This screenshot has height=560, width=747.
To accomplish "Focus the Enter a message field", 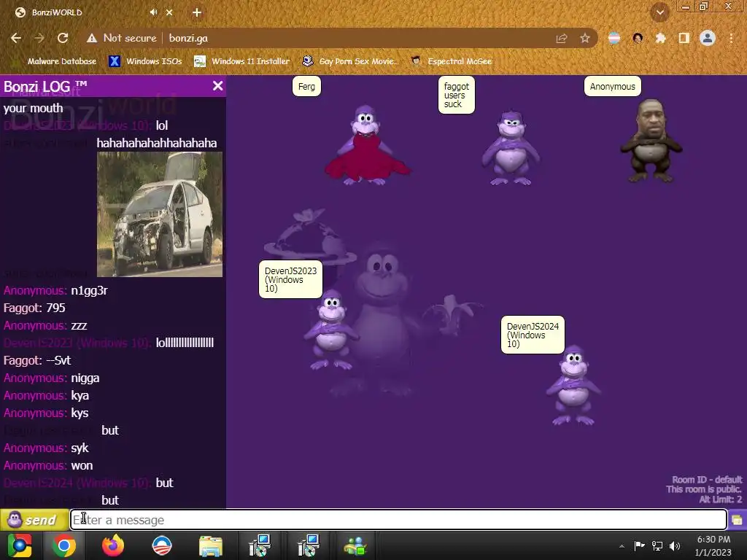I will (398, 519).
